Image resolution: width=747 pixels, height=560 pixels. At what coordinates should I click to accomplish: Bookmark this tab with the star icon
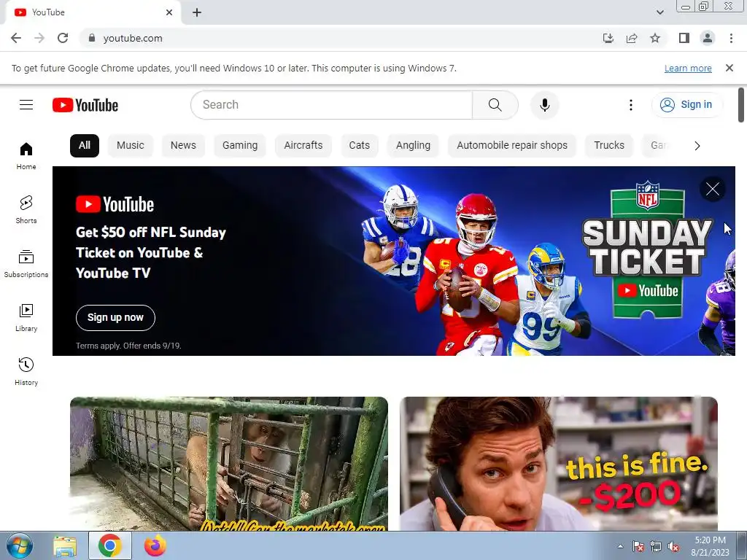(x=655, y=38)
